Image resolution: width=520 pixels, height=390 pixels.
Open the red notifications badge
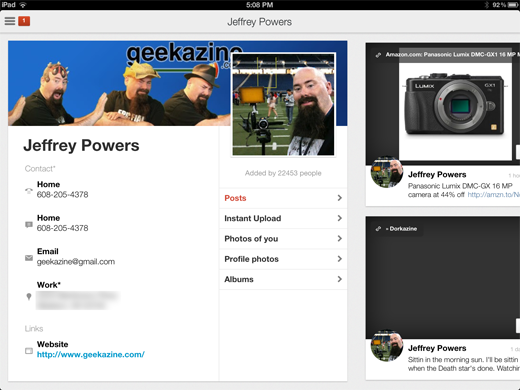[24, 21]
